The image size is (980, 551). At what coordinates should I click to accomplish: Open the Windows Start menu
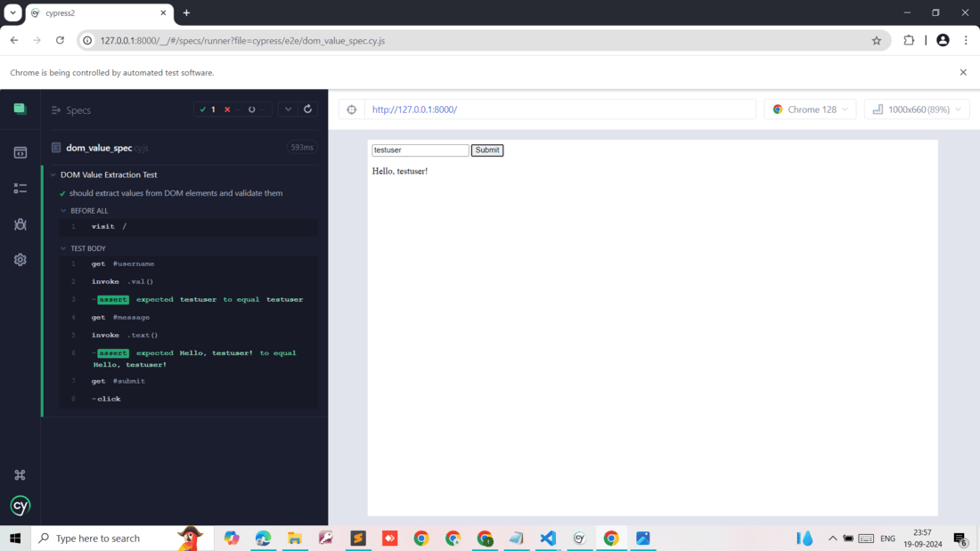[15, 538]
